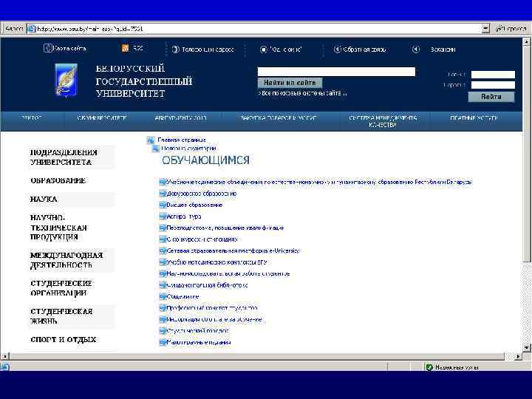Image resolution: width=532 pixels, height=399 pixels.
Task: Click the icon next to Высшее образование
Action: 163,205
